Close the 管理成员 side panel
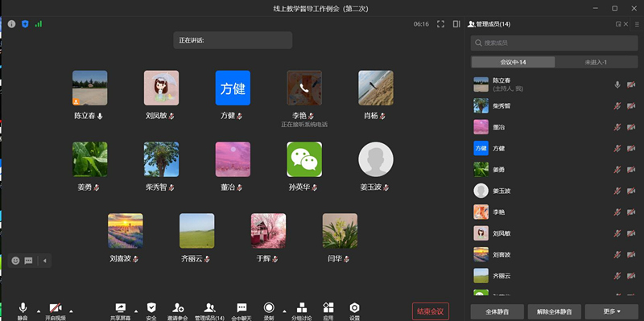Viewport: 644px width, 321px height. (626, 24)
